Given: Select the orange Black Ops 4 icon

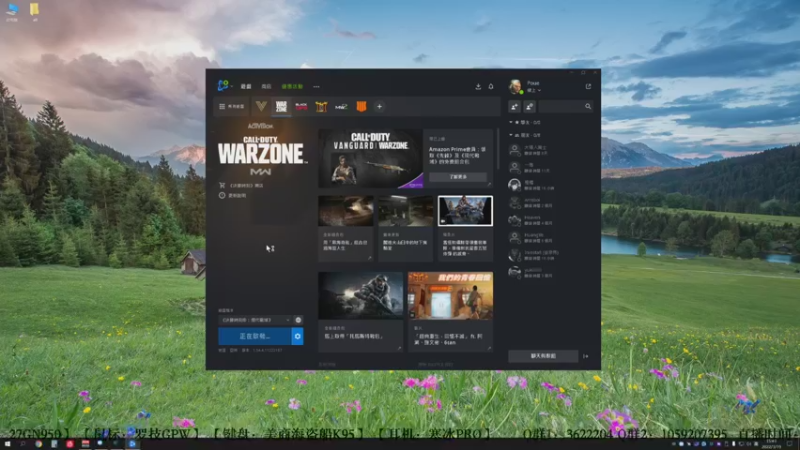Looking at the screenshot, I should [x=361, y=106].
